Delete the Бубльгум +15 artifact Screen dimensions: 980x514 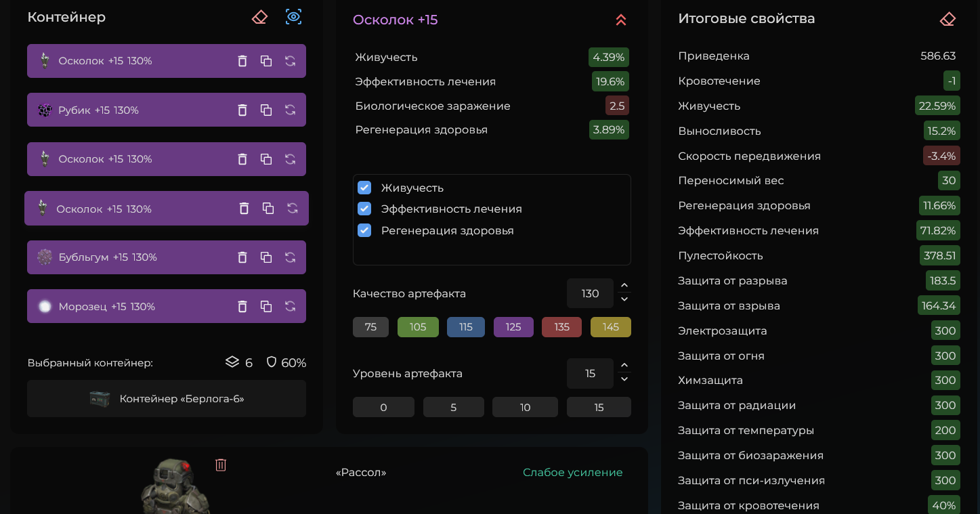(242, 257)
